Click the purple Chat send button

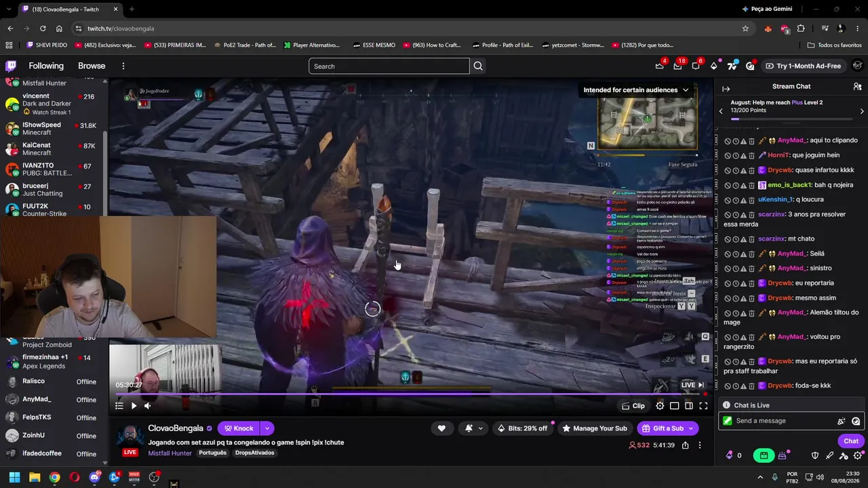pyautogui.click(x=851, y=441)
